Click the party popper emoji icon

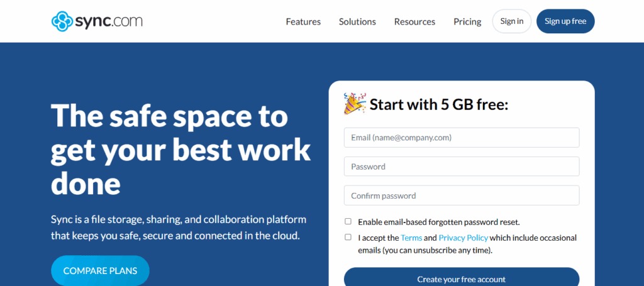(355, 104)
